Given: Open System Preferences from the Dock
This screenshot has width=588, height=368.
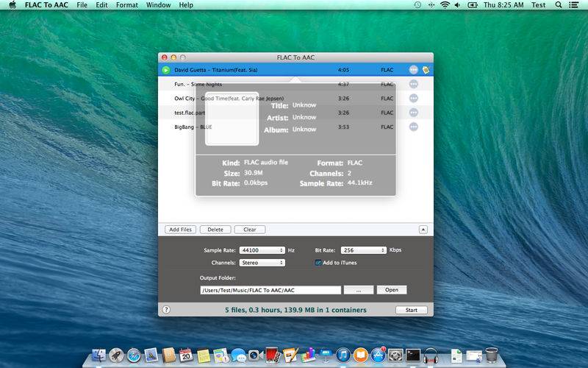Looking at the screenshot, I should coord(395,355).
